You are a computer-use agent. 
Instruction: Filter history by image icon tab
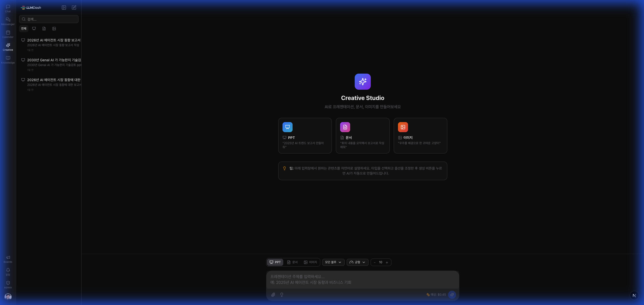coord(54,29)
